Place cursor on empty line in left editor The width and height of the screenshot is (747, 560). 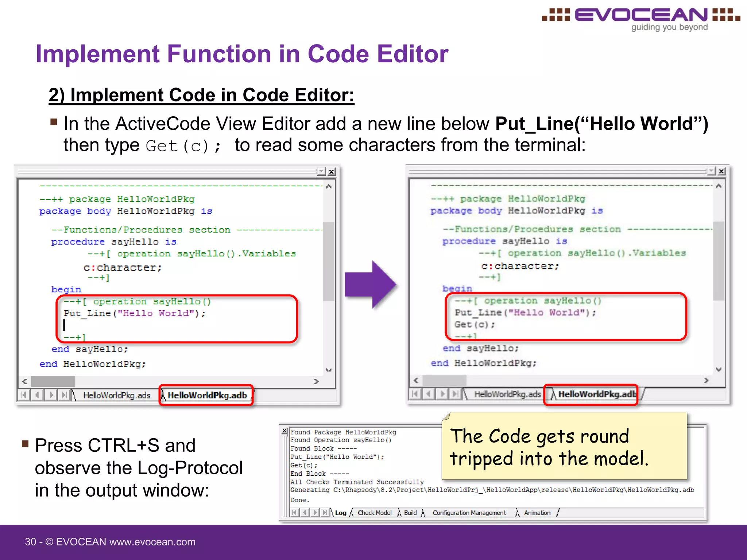coord(64,325)
